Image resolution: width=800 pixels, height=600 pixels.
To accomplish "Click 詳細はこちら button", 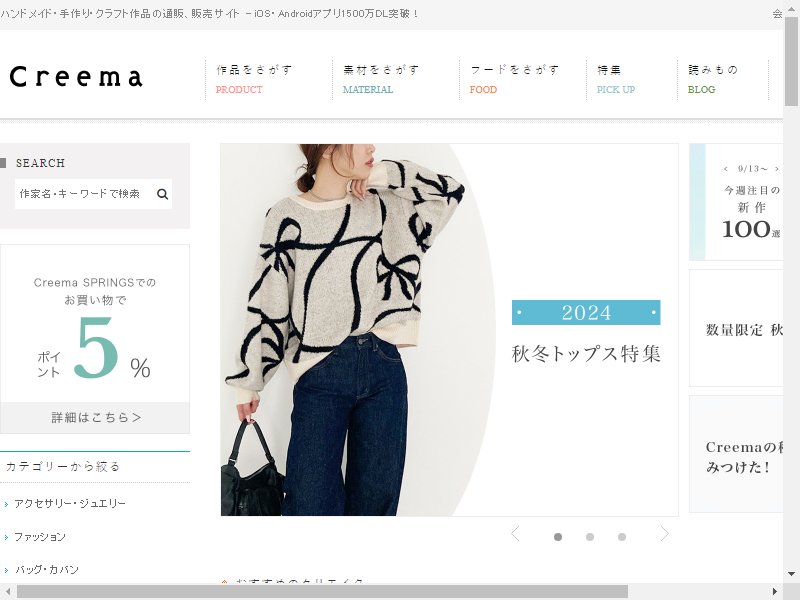I will click(x=95, y=417).
